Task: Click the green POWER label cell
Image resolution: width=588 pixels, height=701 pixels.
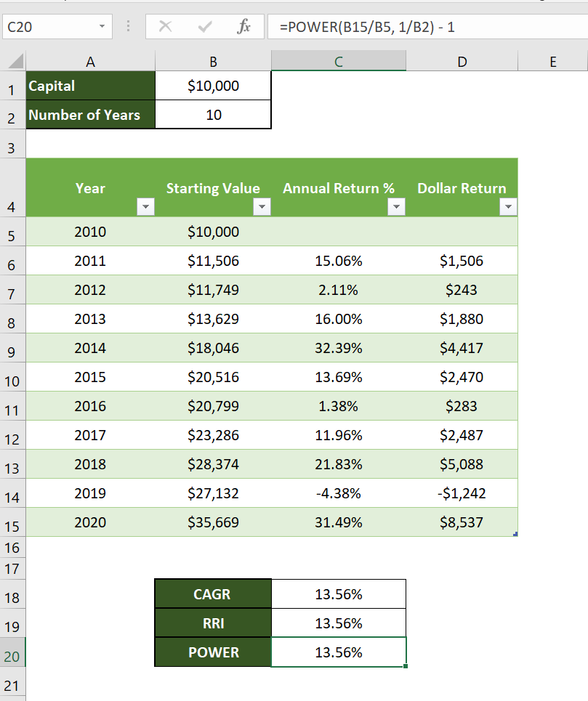Action: pos(212,652)
